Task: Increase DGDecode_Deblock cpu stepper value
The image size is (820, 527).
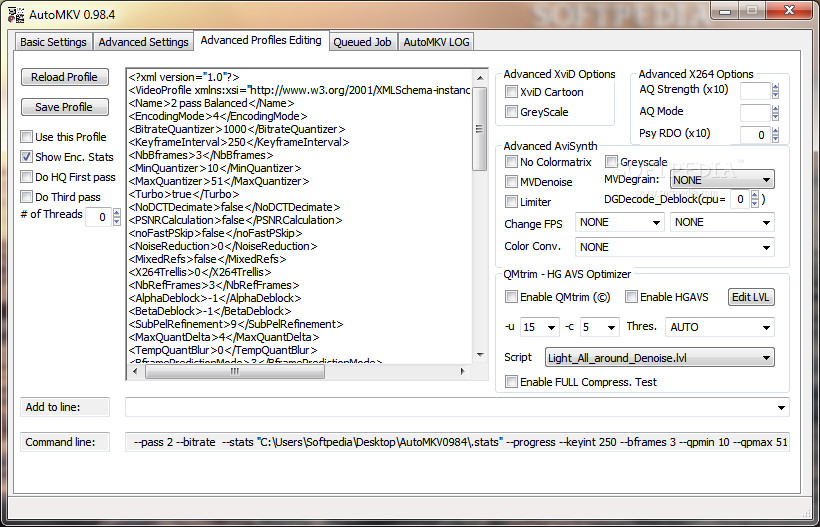Action: click(755, 195)
